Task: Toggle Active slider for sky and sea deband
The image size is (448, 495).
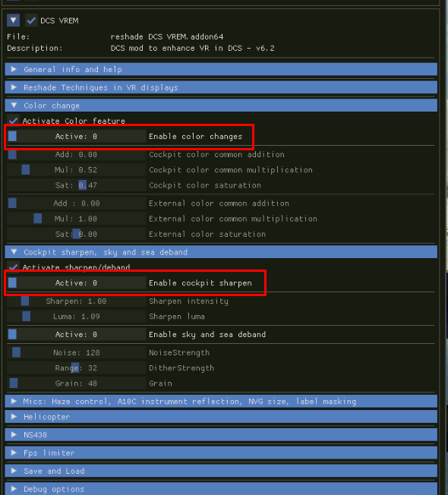Action: tap(76, 334)
